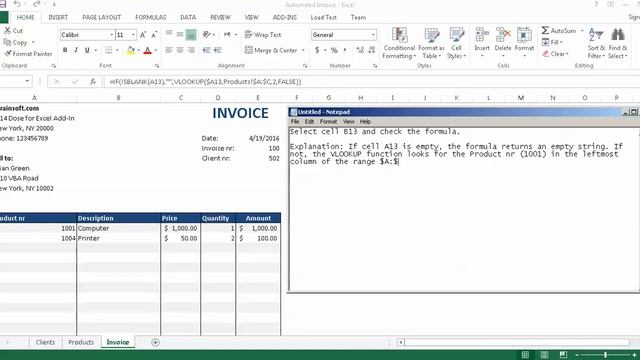Open Notepad's Format menu

pos(328,122)
